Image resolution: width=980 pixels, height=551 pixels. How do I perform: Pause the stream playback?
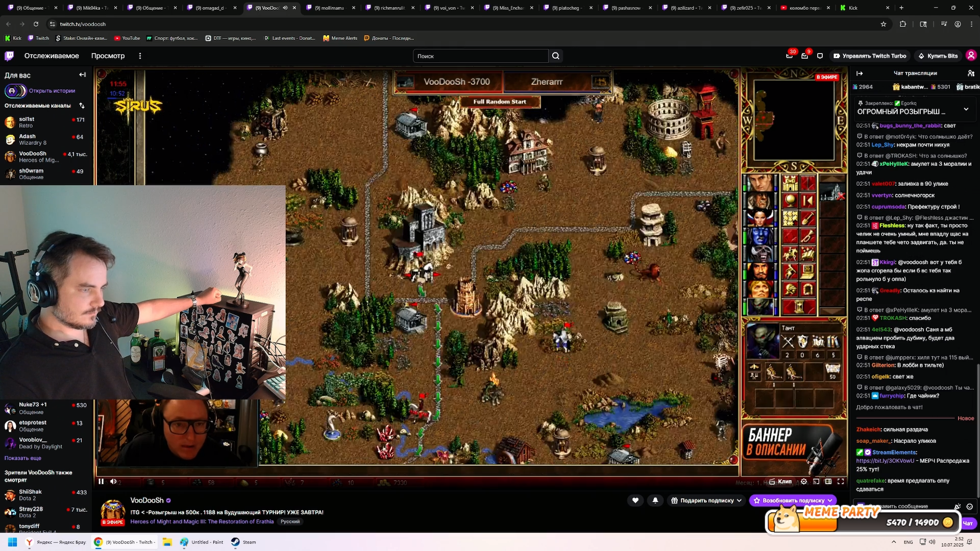coord(101,482)
